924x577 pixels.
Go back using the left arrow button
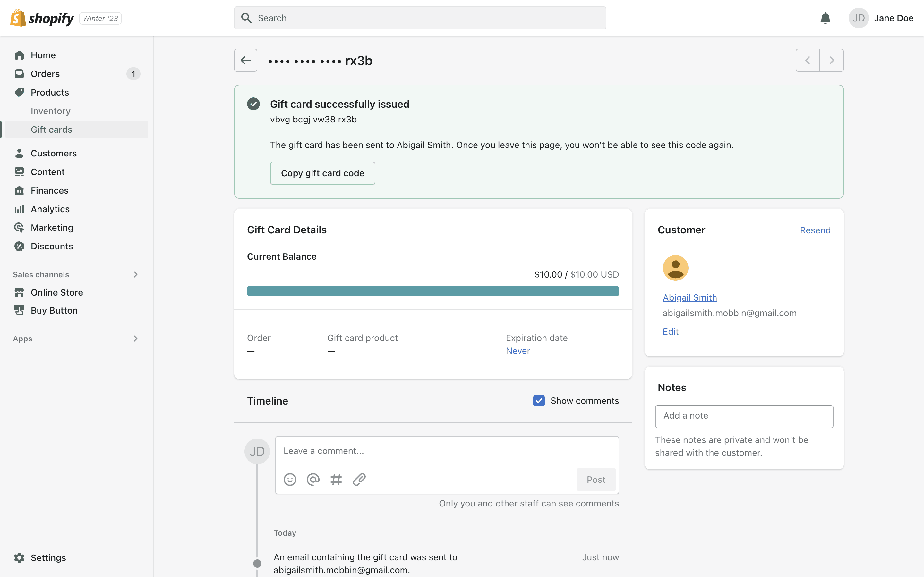pyautogui.click(x=245, y=60)
